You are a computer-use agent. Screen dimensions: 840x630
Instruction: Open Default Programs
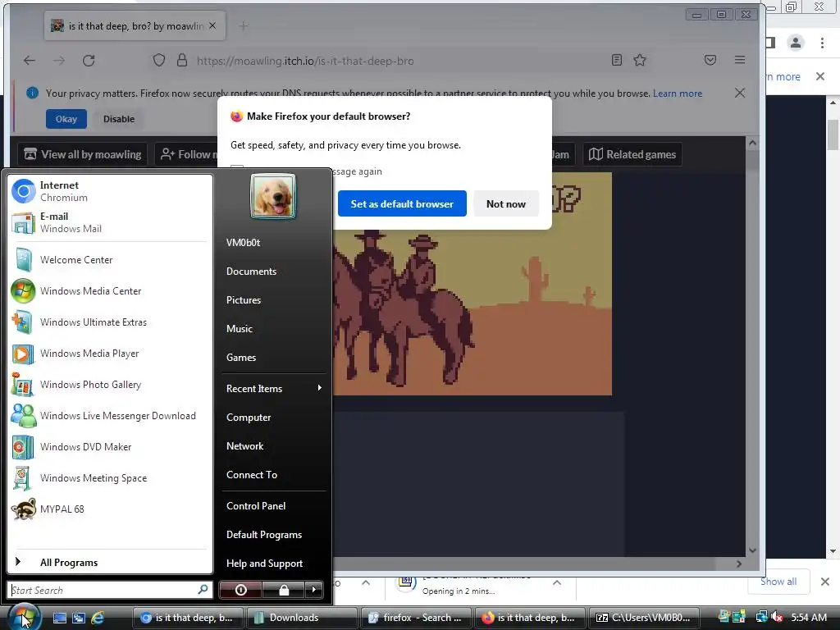click(x=264, y=535)
